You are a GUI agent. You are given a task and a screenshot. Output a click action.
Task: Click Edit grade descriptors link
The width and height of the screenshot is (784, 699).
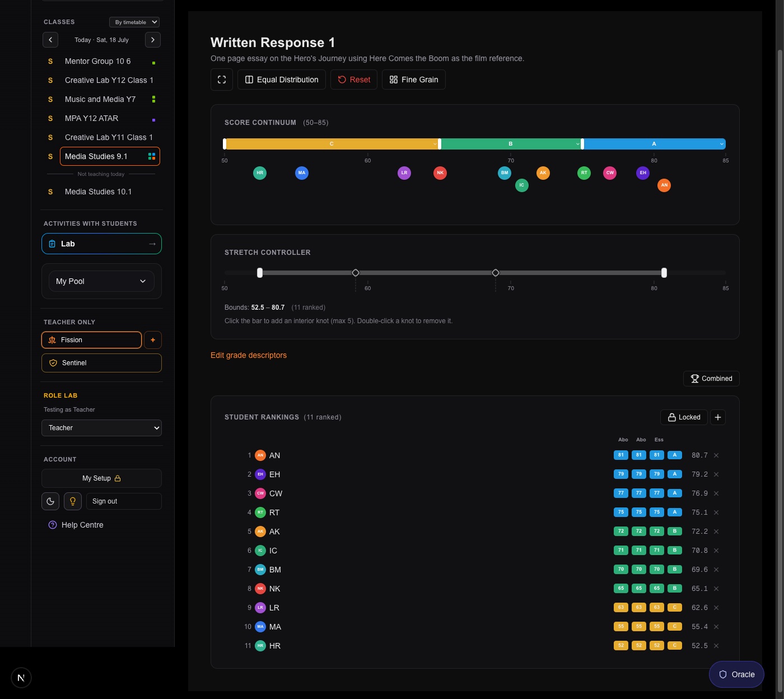[x=249, y=355]
